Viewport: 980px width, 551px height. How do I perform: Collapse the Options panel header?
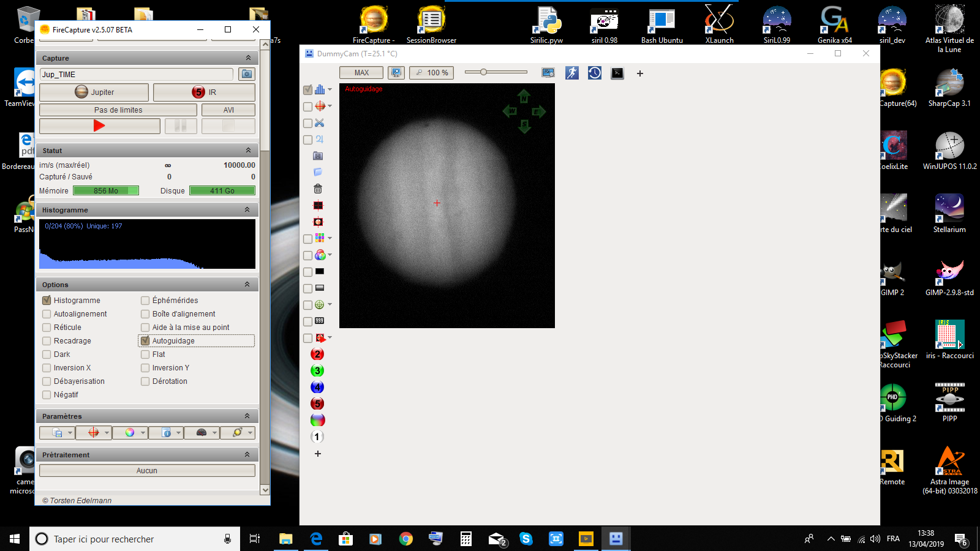(247, 285)
